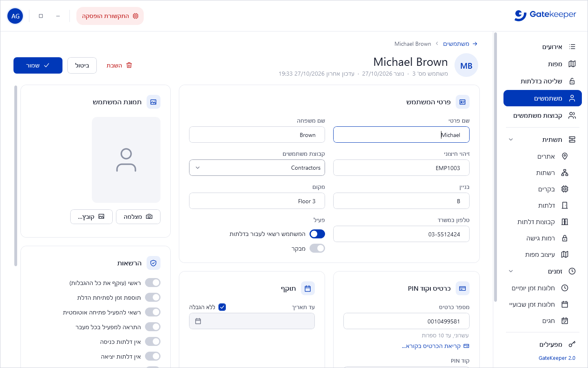Open the קבוצת משתמשים Contractors dropdown
This screenshot has width=588, height=368.
coord(257,168)
